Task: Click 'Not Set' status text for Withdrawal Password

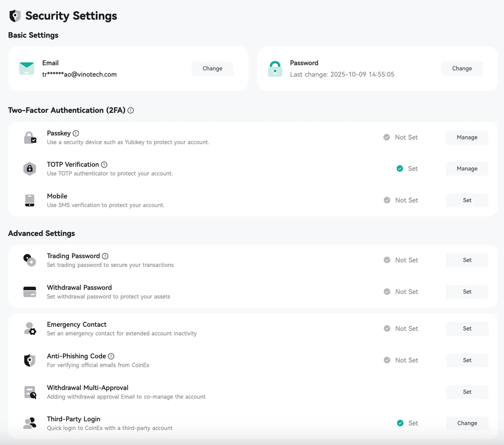Action: click(407, 292)
